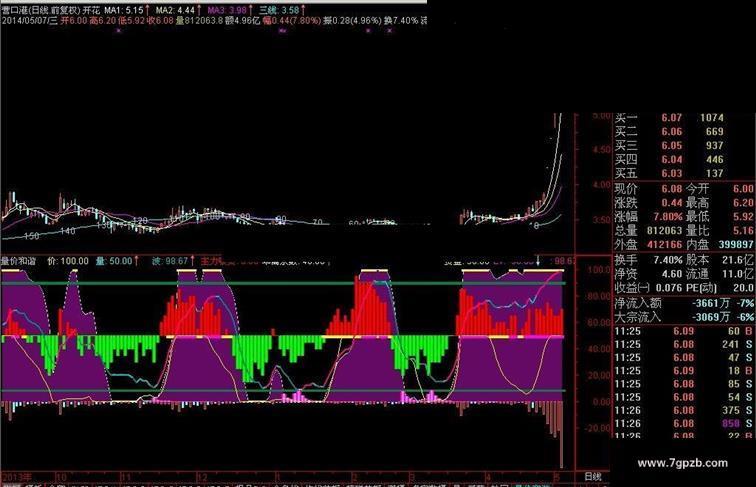The width and height of the screenshot is (756, 487).
Task: Click the date 2014/05/07 in the header
Action: coord(24,20)
